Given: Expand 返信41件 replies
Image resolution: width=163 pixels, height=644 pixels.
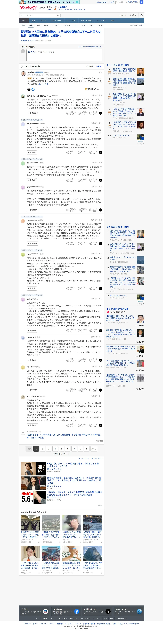Looking at the screenshot, I should [32, 426].
